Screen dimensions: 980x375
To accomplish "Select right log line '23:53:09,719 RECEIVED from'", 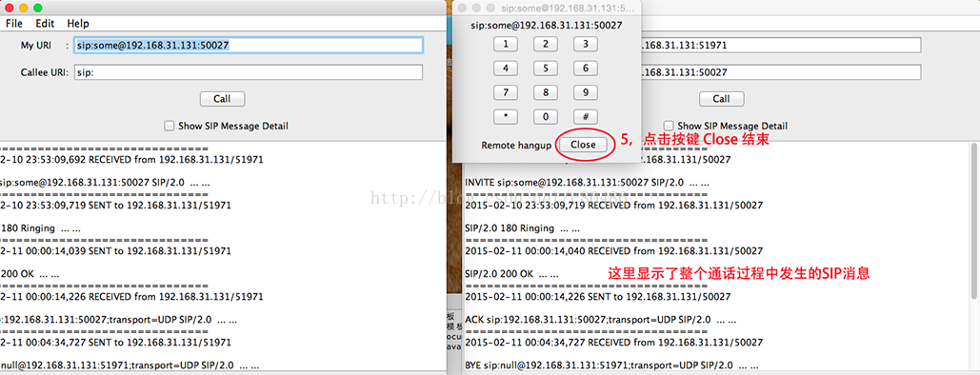I will pyautogui.click(x=613, y=205).
